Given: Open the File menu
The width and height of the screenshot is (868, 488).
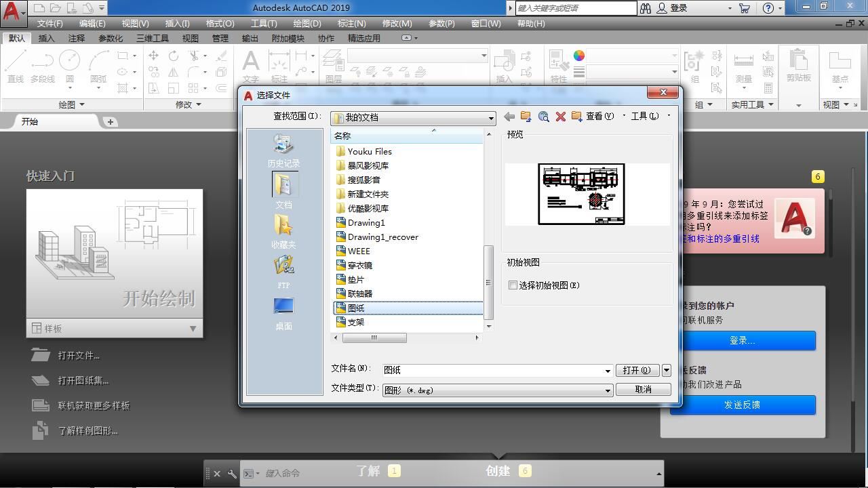Looking at the screenshot, I should 50,23.
